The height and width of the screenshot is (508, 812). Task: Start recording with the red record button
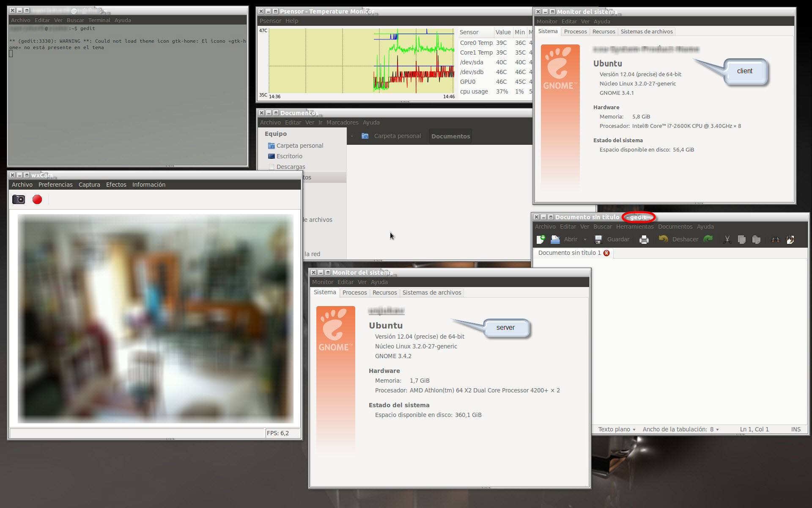[37, 199]
